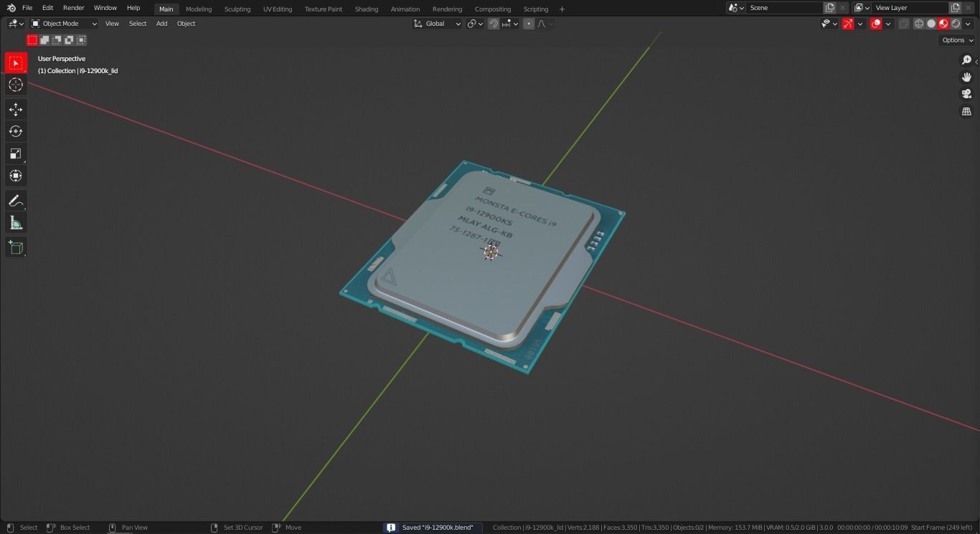Screen dimensions: 980x534
Task: Switch perspective/orthographic with grid icon
Action: tap(966, 111)
